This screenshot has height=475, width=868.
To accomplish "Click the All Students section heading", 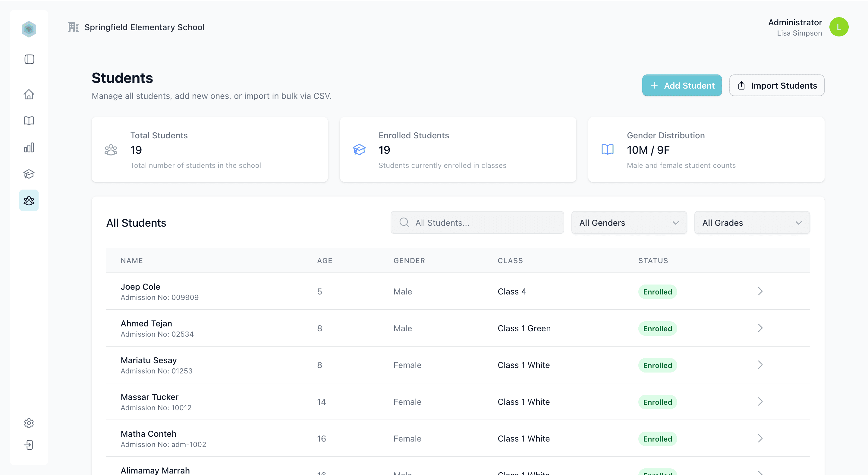I will [136, 223].
